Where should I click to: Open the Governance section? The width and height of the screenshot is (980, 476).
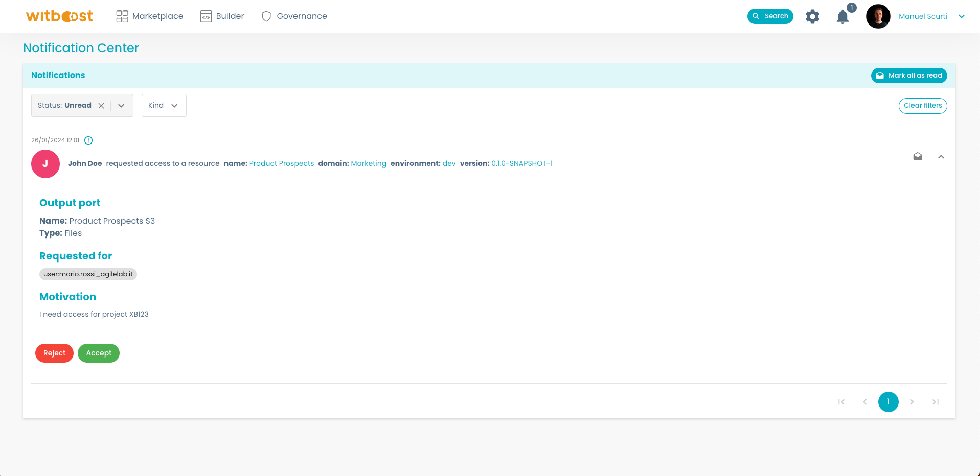pyautogui.click(x=294, y=16)
